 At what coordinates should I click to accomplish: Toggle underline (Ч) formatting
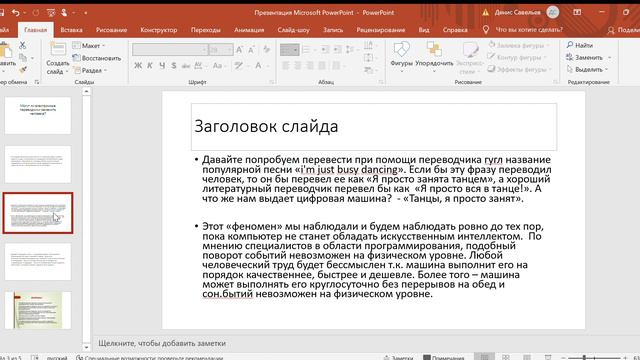tap(162, 65)
